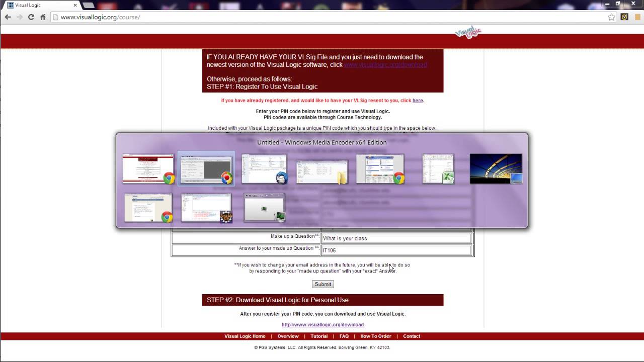Open the Overview footer link
The height and width of the screenshot is (362, 644).
pos(288,336)
